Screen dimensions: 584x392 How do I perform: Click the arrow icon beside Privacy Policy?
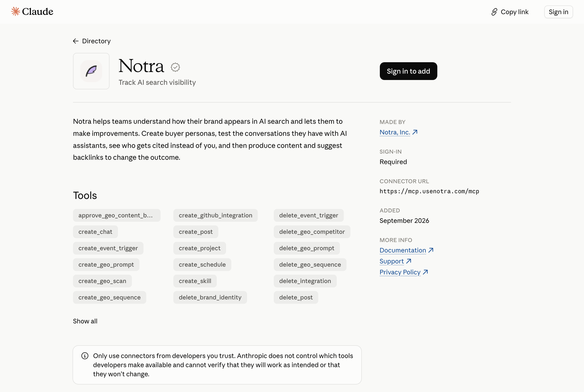tap(425, 272)
